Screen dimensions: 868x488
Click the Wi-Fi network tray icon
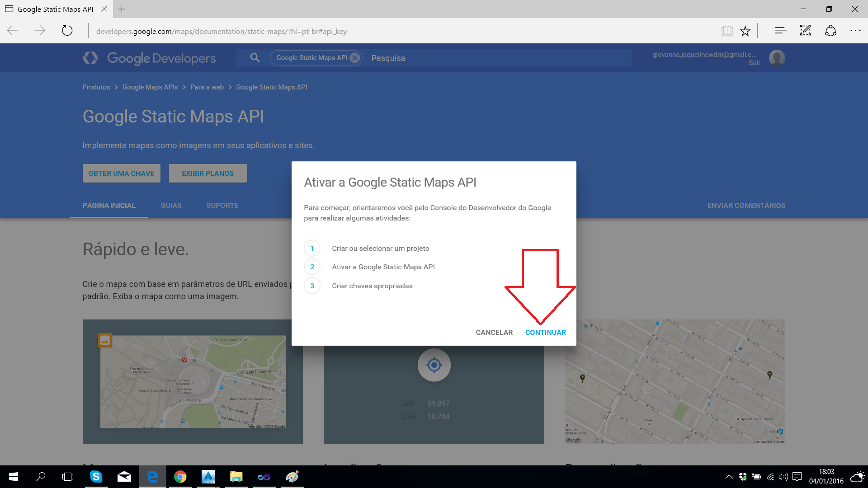point(770,477)
